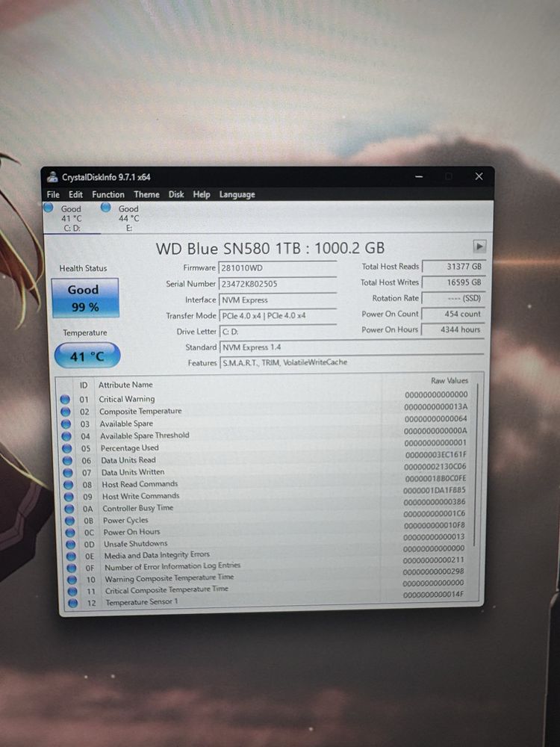Click the status icon for Host Read Commands
The width and height of the screenshot is (560, 747).
[69, 485]
